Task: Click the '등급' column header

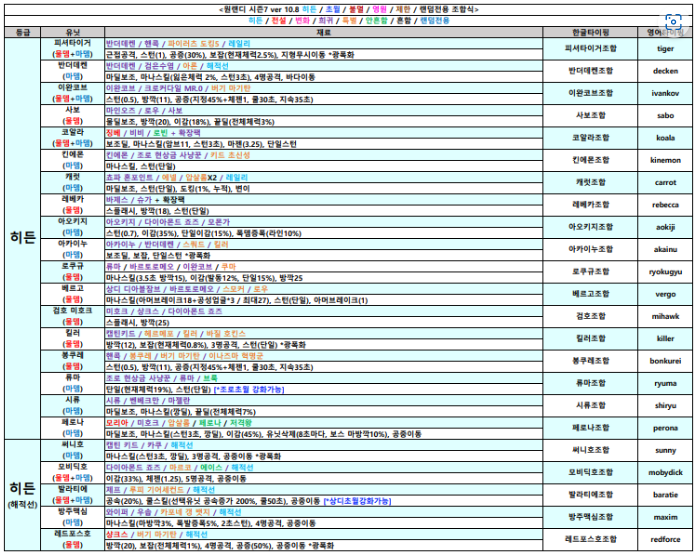Action: [23, 32]
